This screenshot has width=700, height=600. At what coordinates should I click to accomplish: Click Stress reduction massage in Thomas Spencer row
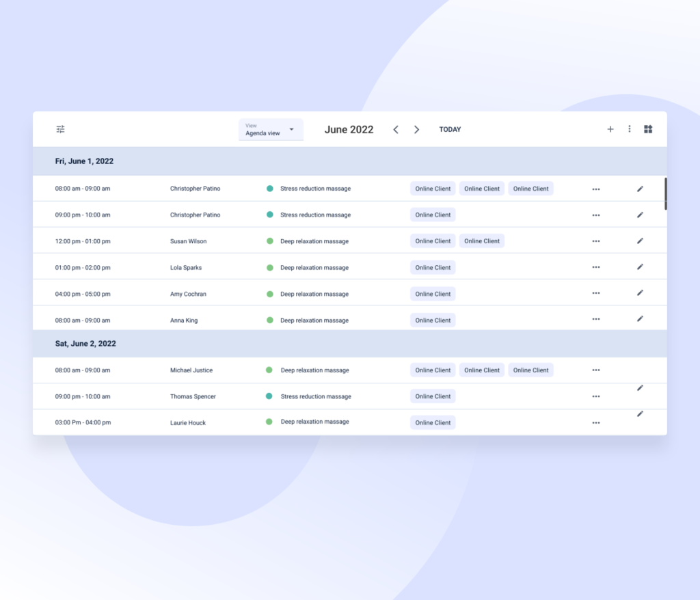pos(316,396)
